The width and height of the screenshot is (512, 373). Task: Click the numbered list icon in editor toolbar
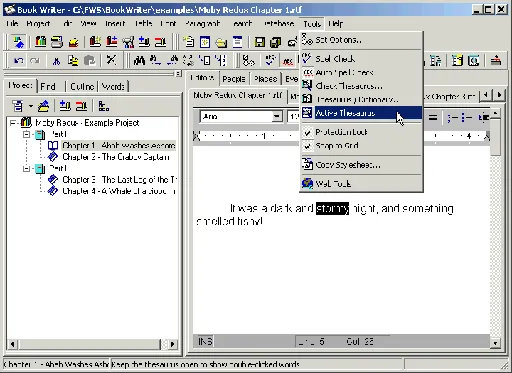tap(451, 117)
